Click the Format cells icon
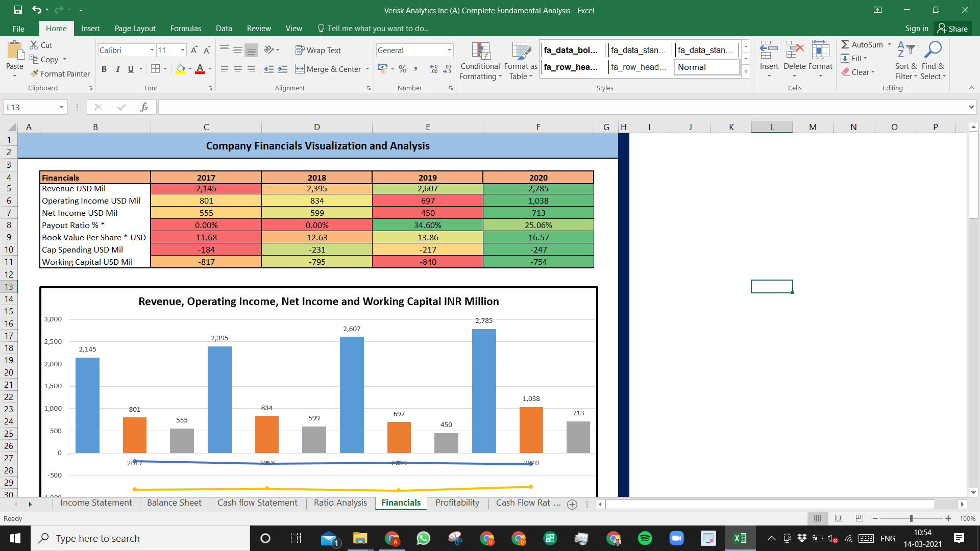Image resolution: width=980 pixels, height=551 pixels. 820,51
